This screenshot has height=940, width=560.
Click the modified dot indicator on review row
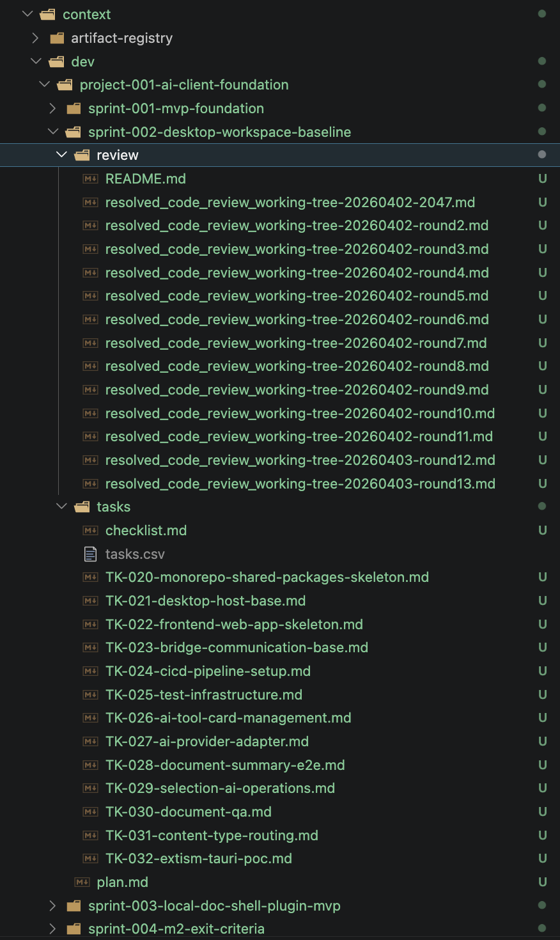[542, 155]
